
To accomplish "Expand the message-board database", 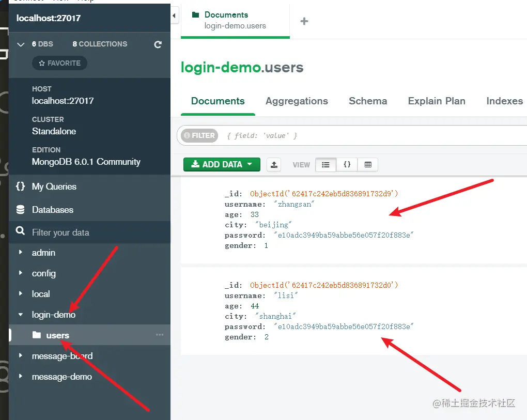I will [21, 355].
